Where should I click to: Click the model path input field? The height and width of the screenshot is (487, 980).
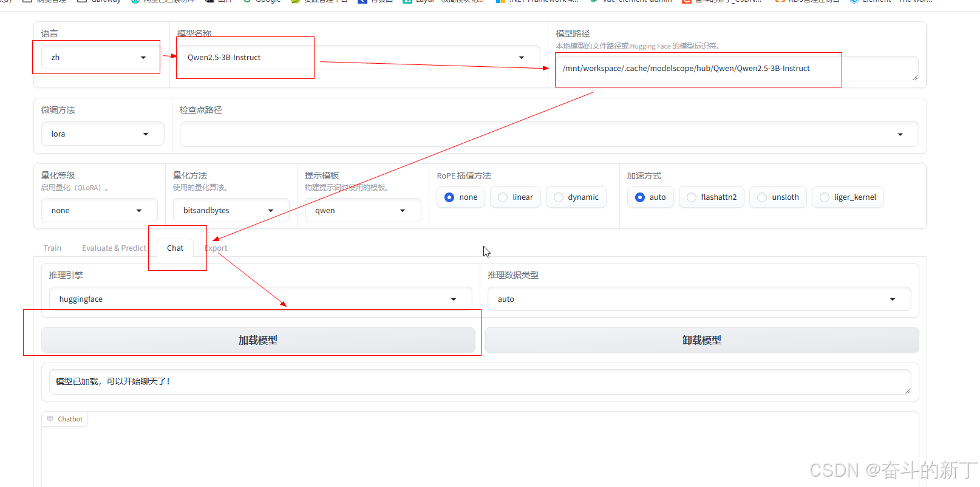tap(737, 69)
